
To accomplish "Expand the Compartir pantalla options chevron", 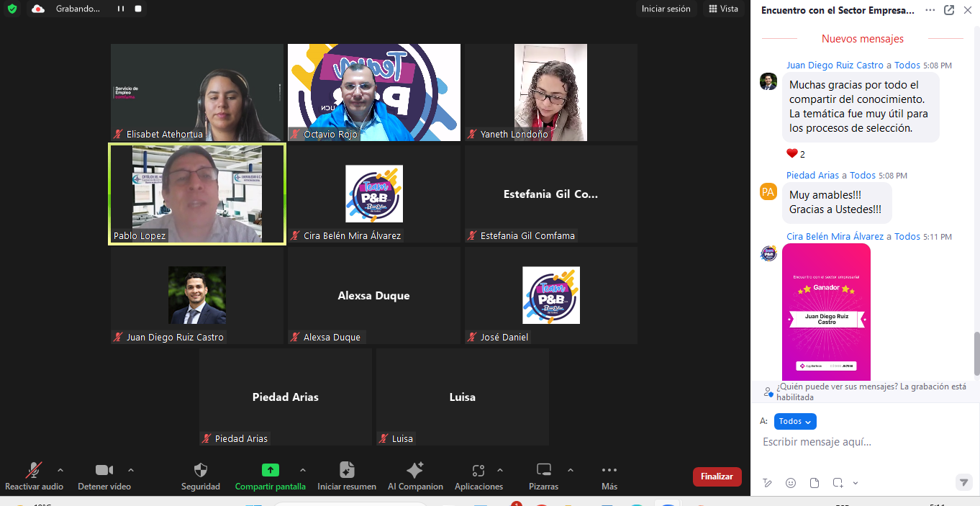I will (x=303, y=469).
